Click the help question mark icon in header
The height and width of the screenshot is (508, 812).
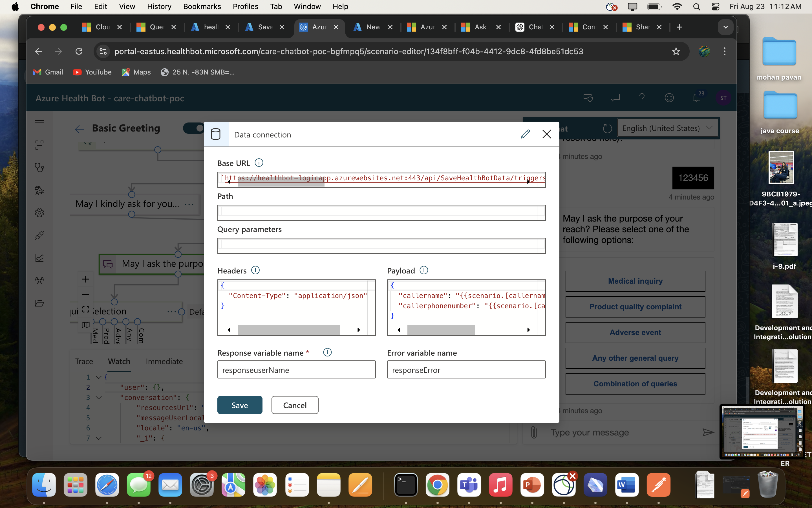(642, 98)
